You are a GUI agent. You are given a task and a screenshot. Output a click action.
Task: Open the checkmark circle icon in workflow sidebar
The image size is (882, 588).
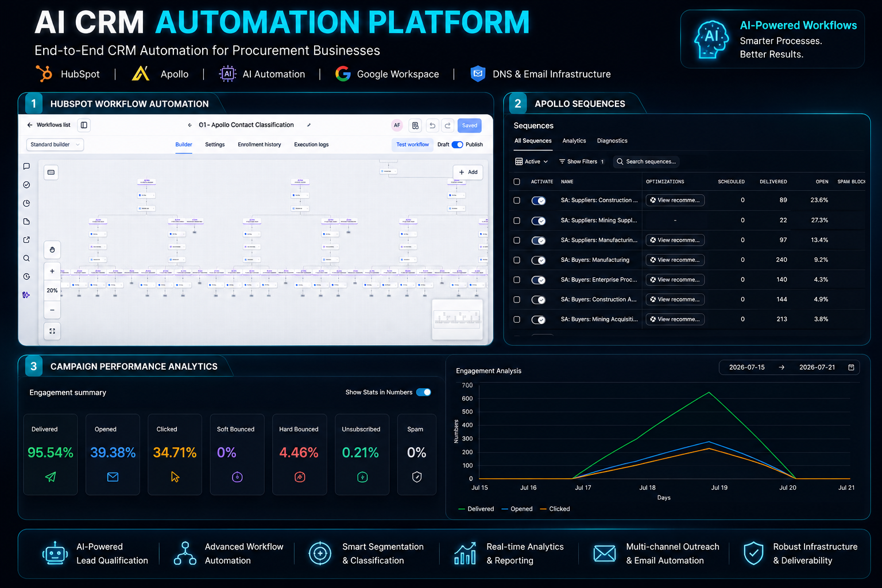click(x=26, y=185)
